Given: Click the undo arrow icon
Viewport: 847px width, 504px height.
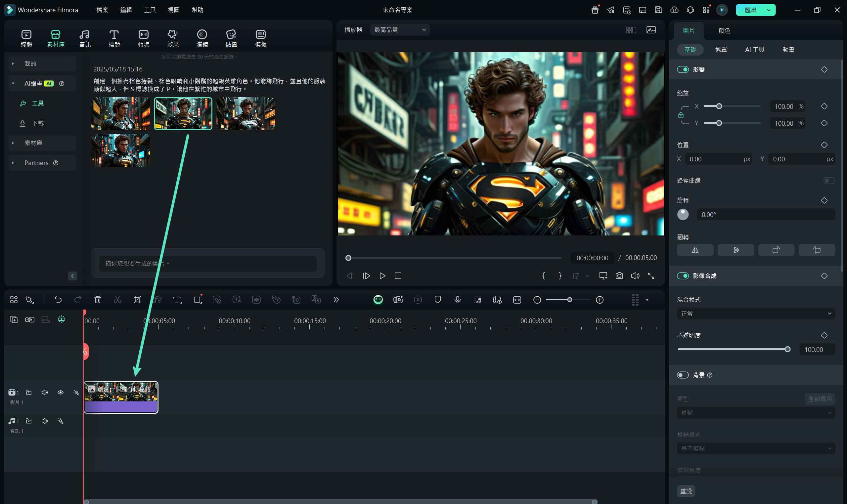Looking at the screenshot, I should [x=58, y=300].
